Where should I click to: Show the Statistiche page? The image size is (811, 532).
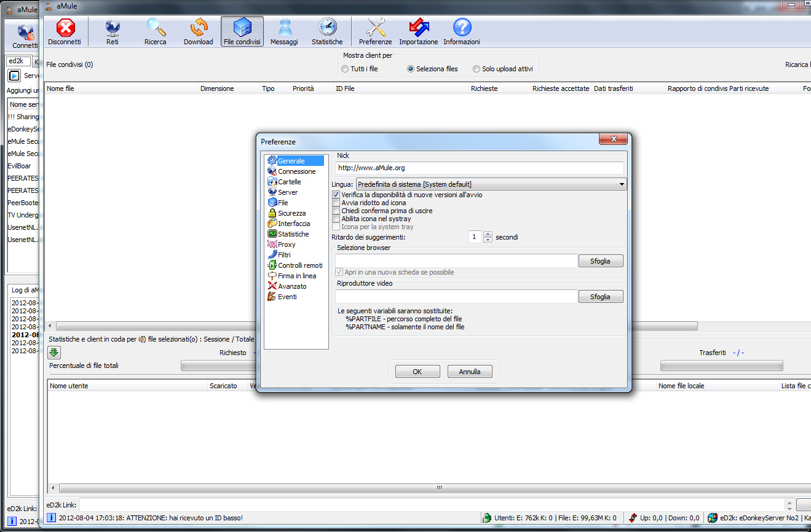[x=327, y=32]
